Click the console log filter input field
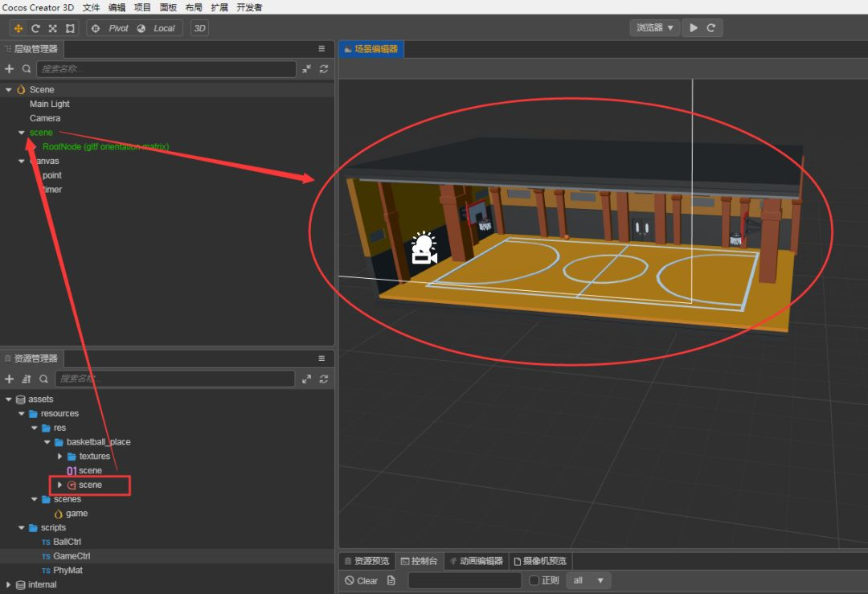Image resolution: width=868 pixels, height=594 pixels. pos(464,580)
